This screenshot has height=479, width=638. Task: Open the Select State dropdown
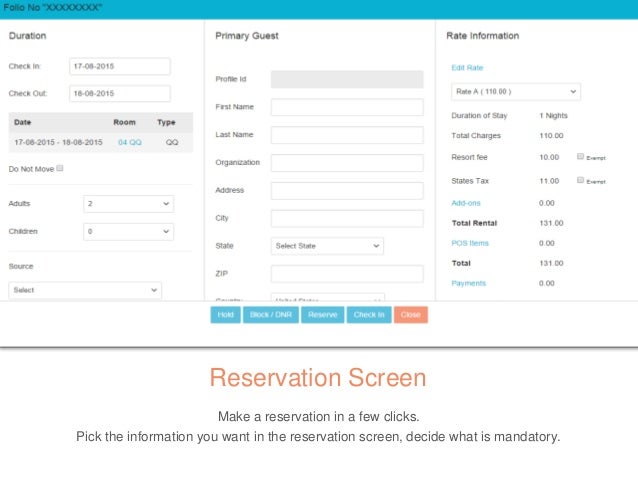[327, 246]
